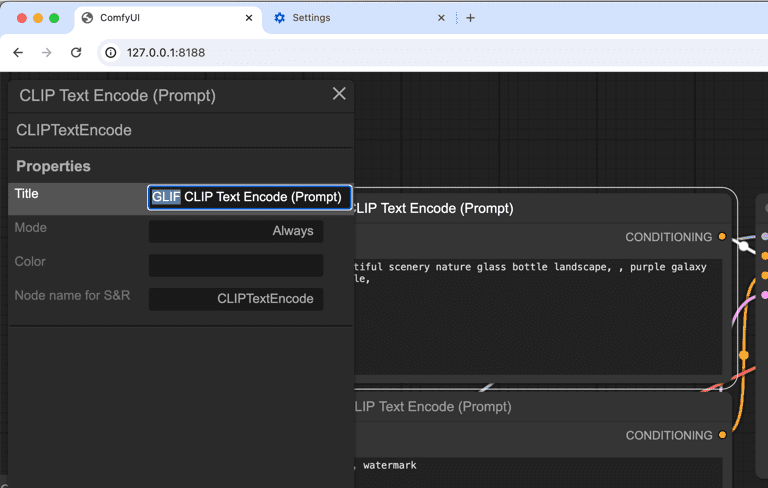Click the CLIPTextEncode panel subtitle

point(74,130)
